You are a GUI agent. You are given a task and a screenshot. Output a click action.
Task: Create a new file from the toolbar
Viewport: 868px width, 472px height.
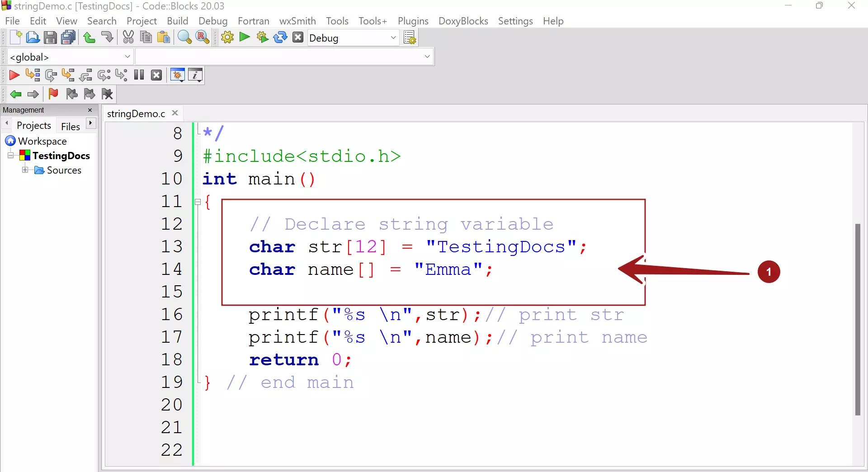tap(15, 38)
